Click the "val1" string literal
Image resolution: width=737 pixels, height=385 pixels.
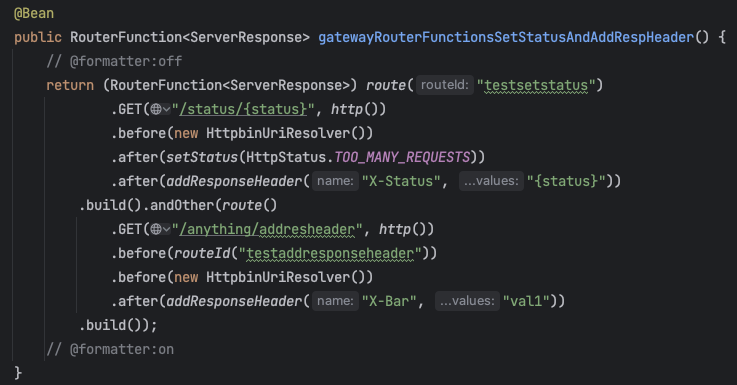pos(526,301)
